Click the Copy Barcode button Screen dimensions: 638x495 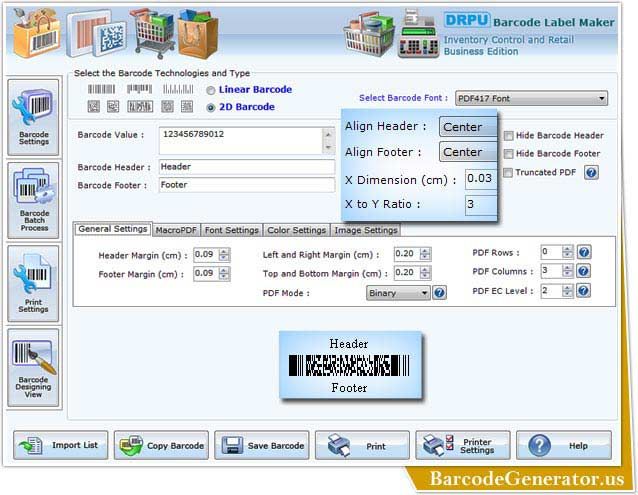[x=161, y=445]
